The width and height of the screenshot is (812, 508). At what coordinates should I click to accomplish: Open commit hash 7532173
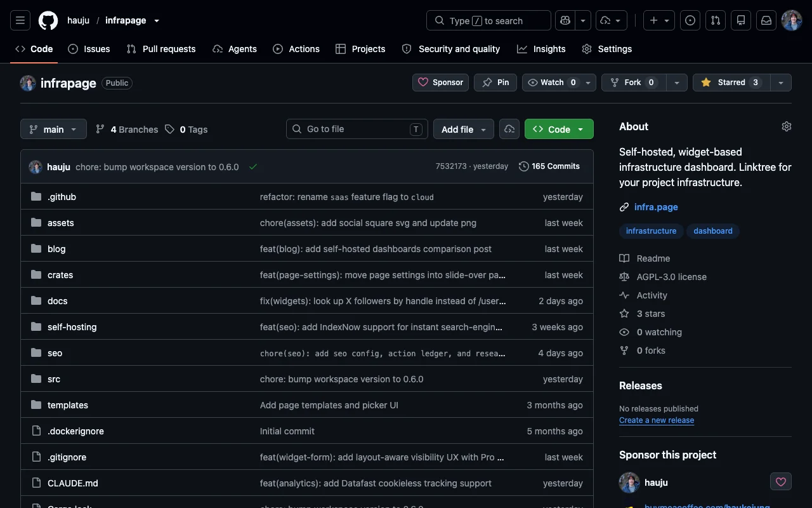[451, 166]
